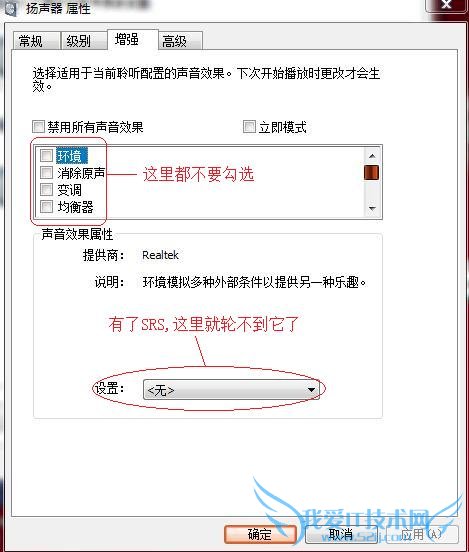The width and height of the screenshot is (469, 552).
Task: Go to the 高级 tab
Action: point(180,41)
